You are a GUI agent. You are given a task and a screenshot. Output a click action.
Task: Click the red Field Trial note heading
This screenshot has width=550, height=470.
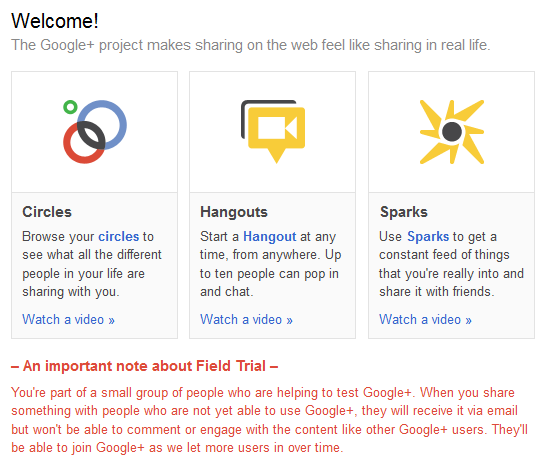[145, 366]
